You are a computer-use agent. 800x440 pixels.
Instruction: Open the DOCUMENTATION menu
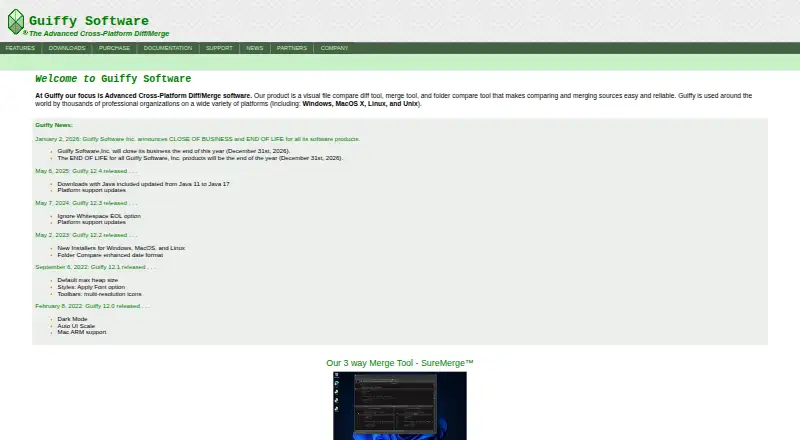coord(168,48)
